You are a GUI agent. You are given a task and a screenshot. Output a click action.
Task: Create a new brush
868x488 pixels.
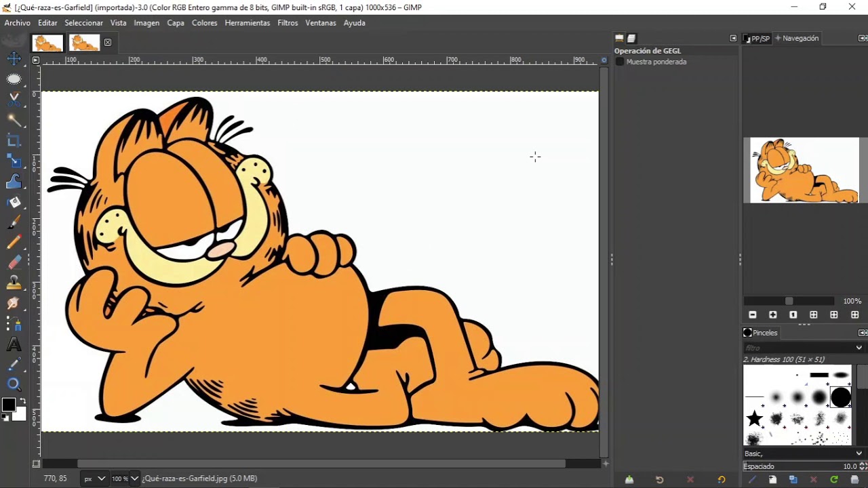pyautogui.click(x=772, y=480)
